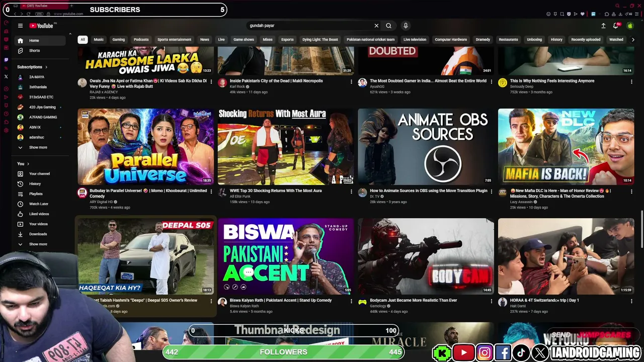Select the Computer Hardware chip

(451, 40)
